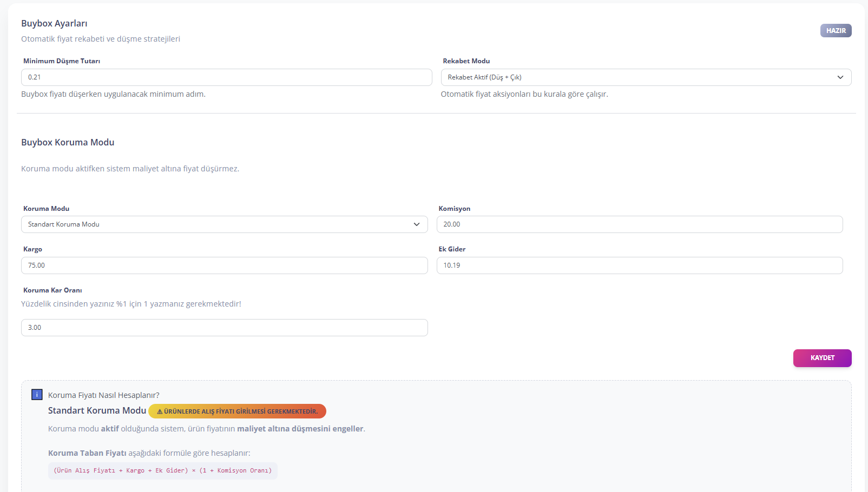Open the Koruma Modu dropdown
The height and width of the screenshot is (492, 868).
pyautogui.click(x=225, y=224)
